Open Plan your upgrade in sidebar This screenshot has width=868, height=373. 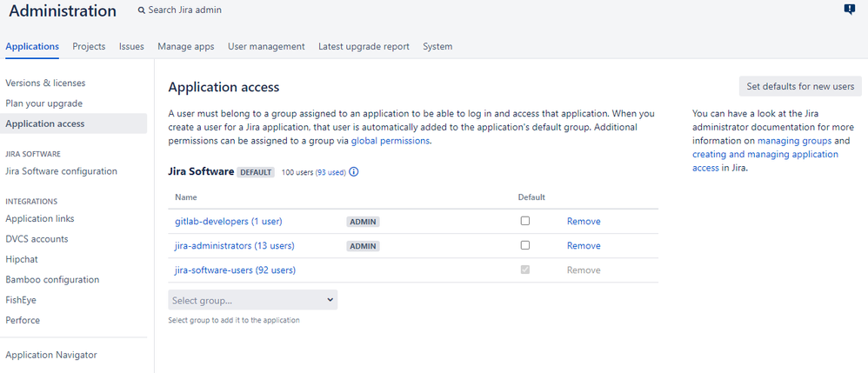(x=43, y=103)
